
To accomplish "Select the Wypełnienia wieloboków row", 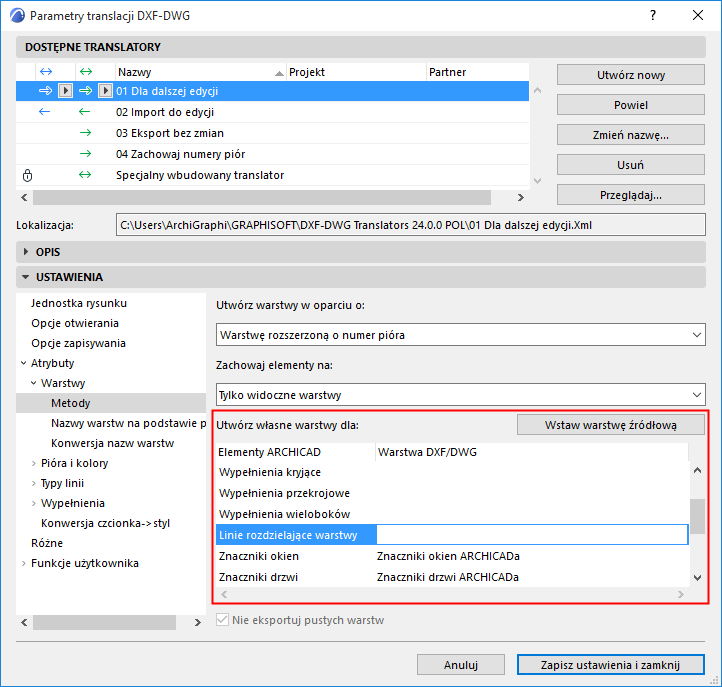I will click(452, 514).
